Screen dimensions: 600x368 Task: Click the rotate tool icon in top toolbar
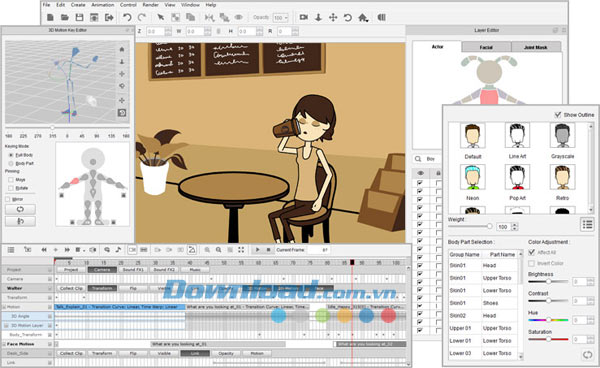click(x=347, y=18)
